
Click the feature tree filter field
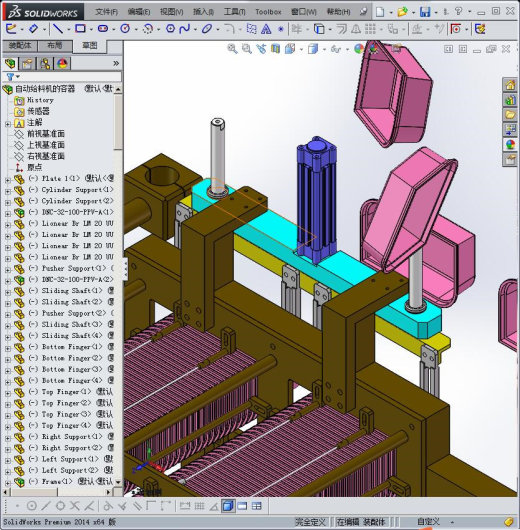pos(62,77)
